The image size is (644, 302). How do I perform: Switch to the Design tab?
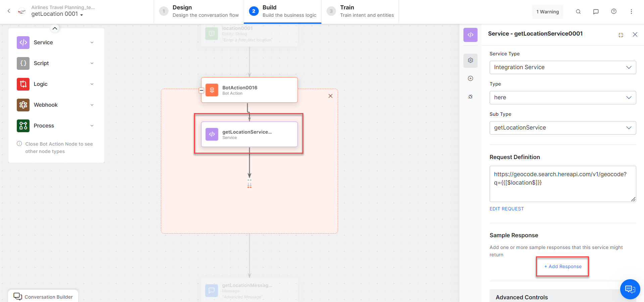pyautogui.click(x=199, y=11)
